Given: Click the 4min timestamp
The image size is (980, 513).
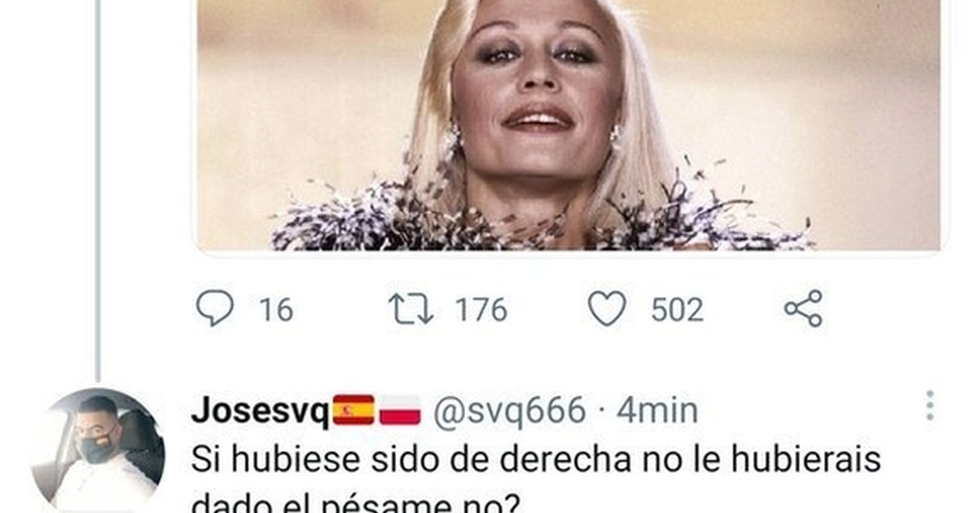Looking at the screenshot, I should coord(657,411).
